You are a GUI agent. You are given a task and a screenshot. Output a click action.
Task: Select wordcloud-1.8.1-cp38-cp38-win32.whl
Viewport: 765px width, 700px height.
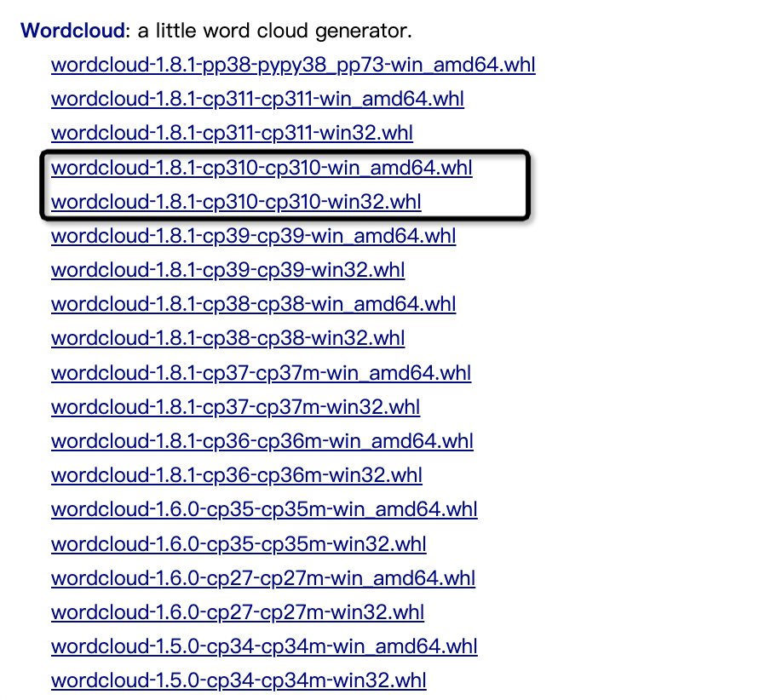(227, 339)
